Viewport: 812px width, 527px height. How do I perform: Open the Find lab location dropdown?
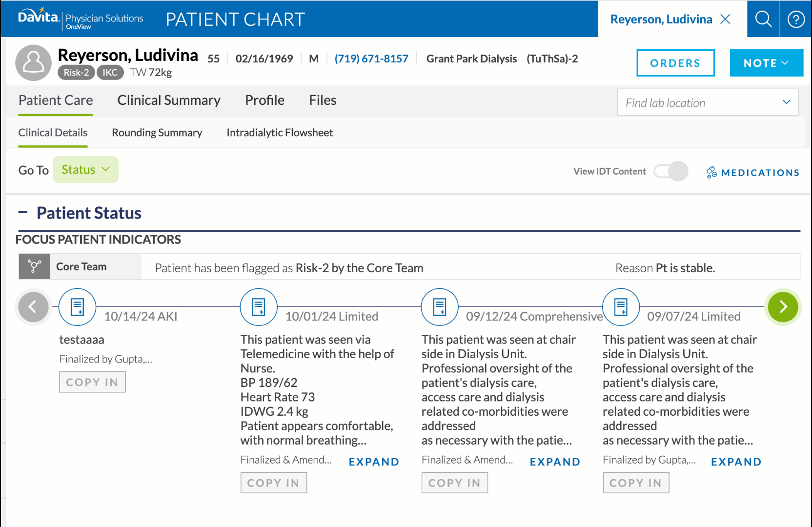[x=708, y=102]
